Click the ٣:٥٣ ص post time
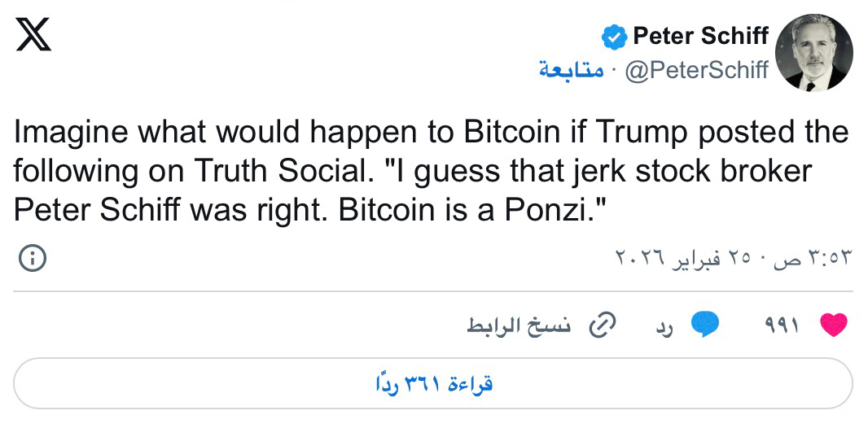Image resolution: width=868 pixels, height=424 pixels. [817, 259]
